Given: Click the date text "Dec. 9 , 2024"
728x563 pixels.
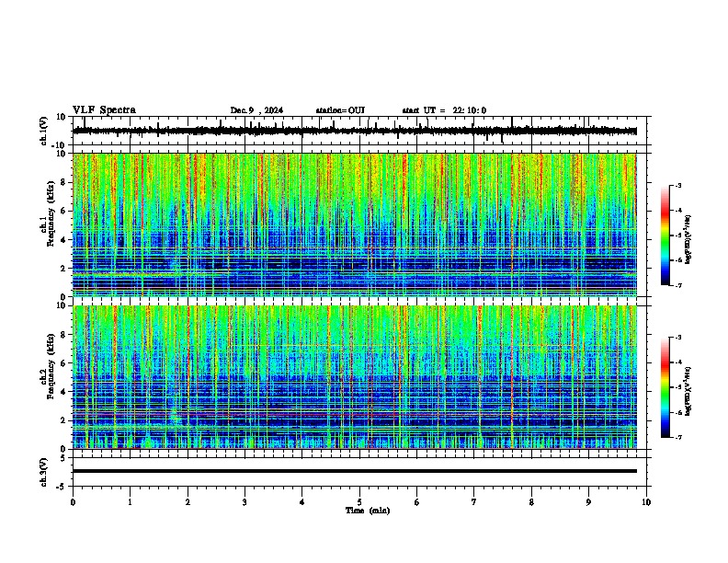Looking at the screenshot, I should 256,110.
